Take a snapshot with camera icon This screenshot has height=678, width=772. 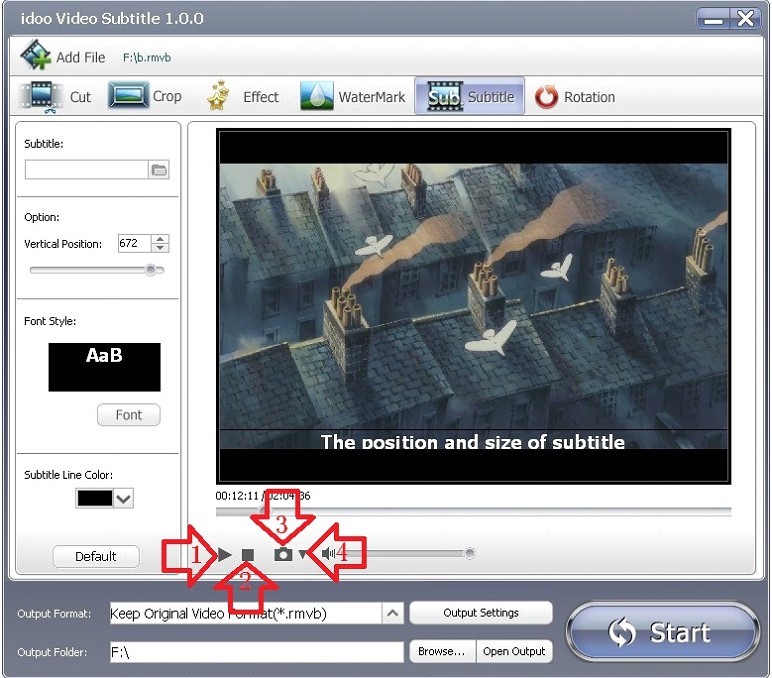(283, 554)
